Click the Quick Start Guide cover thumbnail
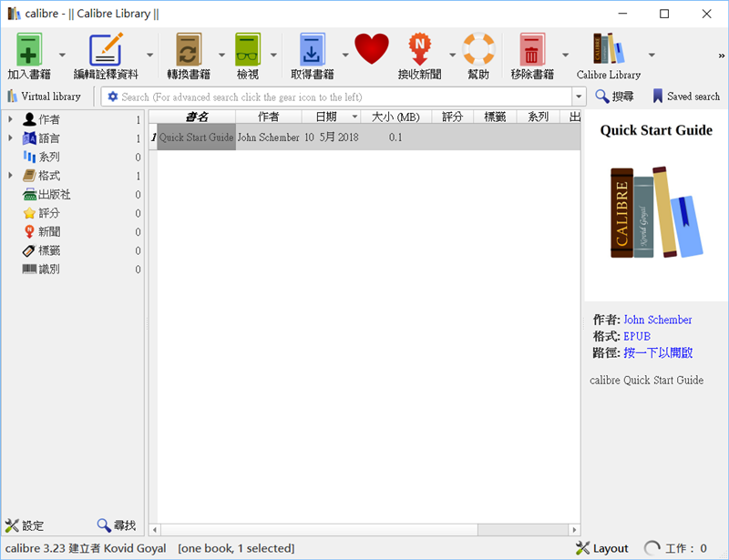The image size is (729, 560). pyautogui.click(x=656, y=213)
